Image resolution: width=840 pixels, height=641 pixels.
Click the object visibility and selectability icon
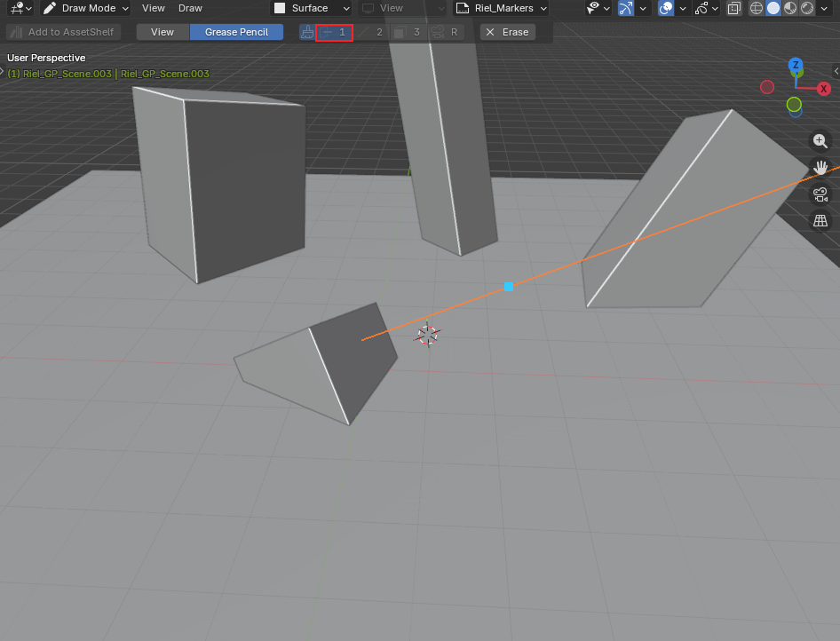[x=593, y=8]
